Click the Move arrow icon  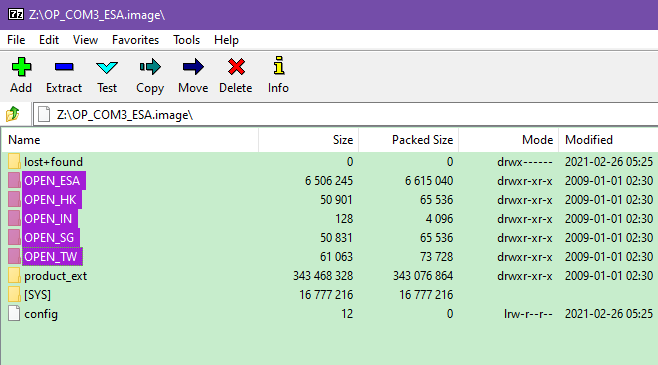pos(193,67)
